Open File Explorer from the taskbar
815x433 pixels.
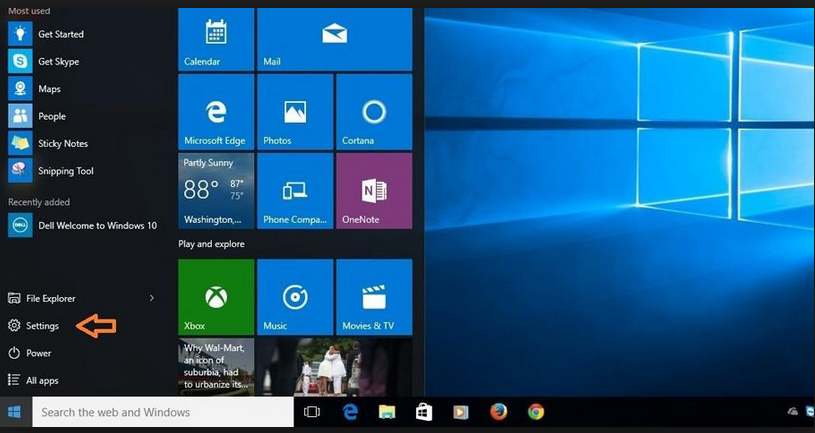[x=387, y=412]
